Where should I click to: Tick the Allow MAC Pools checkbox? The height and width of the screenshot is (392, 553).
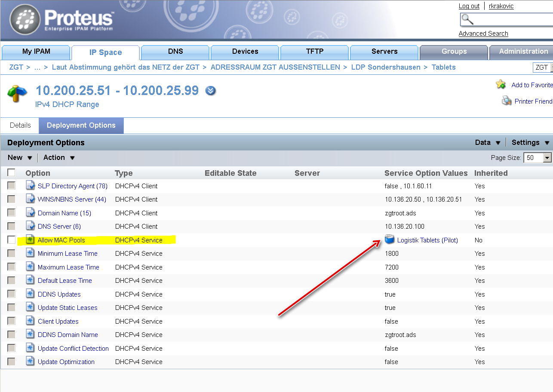tap(11, 240)
